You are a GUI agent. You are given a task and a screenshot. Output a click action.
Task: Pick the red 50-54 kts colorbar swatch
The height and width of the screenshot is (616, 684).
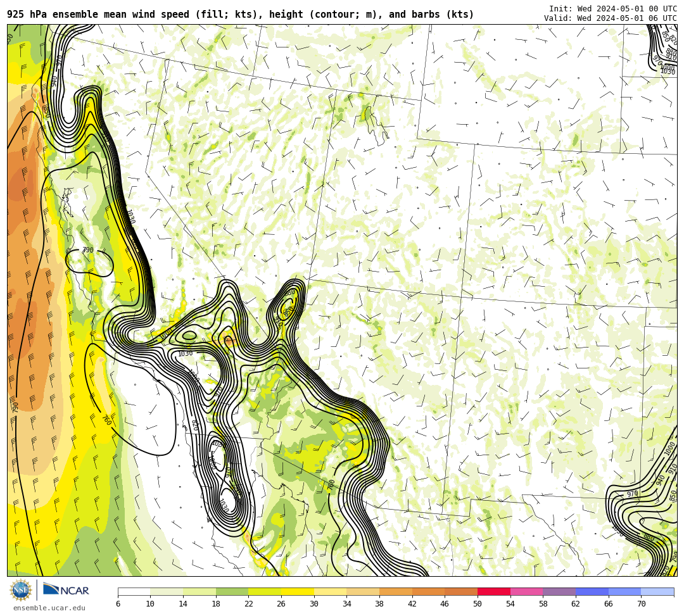494,591
